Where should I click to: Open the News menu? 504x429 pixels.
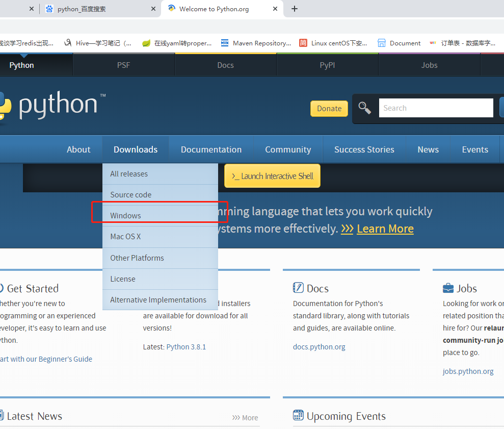pos(428,149)
